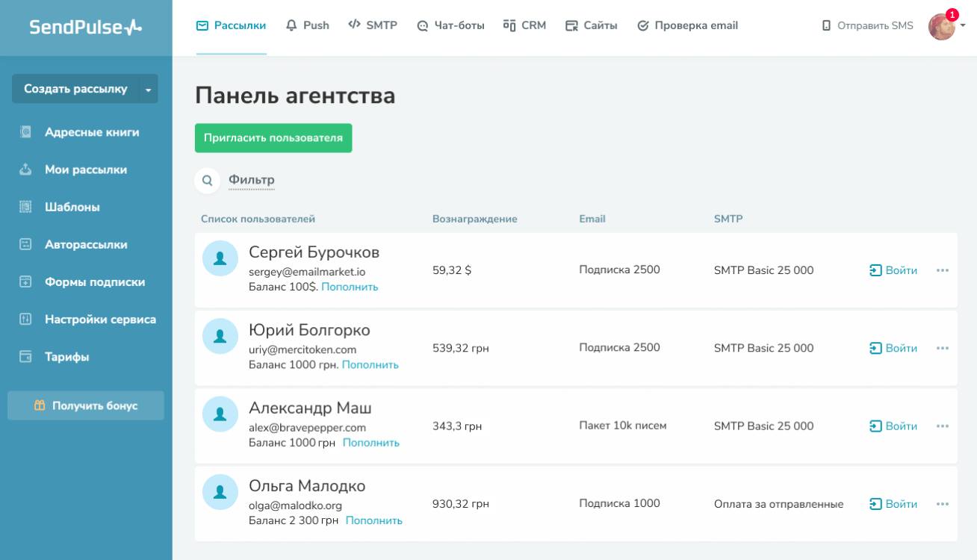Click the search magnifier icon beside Фильтр

(x=208, y=181)
